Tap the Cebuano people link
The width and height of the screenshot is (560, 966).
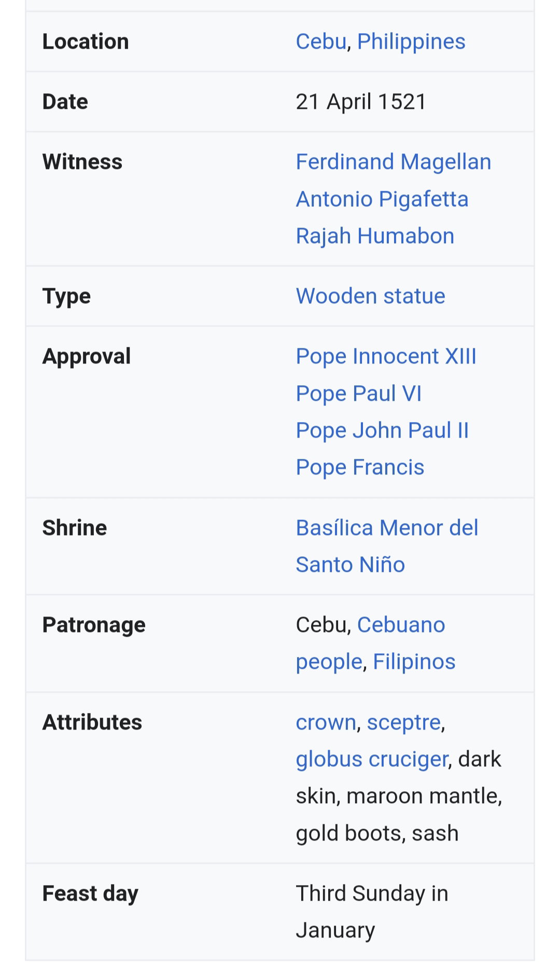[370, 643]
